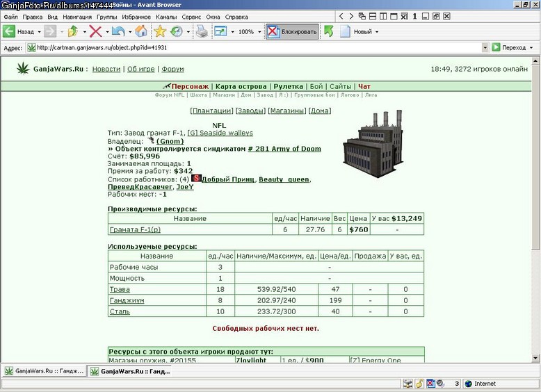This screenshot has height=392, width=541.
Task: Click the vertical scrollbar down arrow
Action: [x=535, y=358]
